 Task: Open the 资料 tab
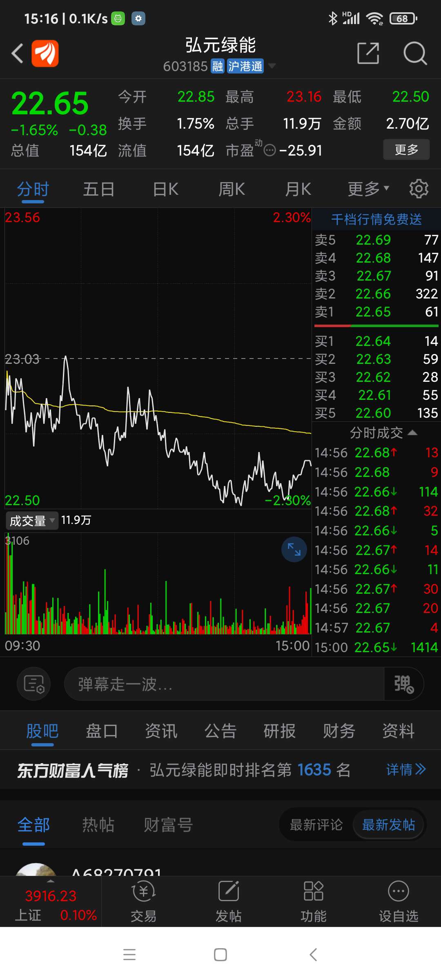399,731
